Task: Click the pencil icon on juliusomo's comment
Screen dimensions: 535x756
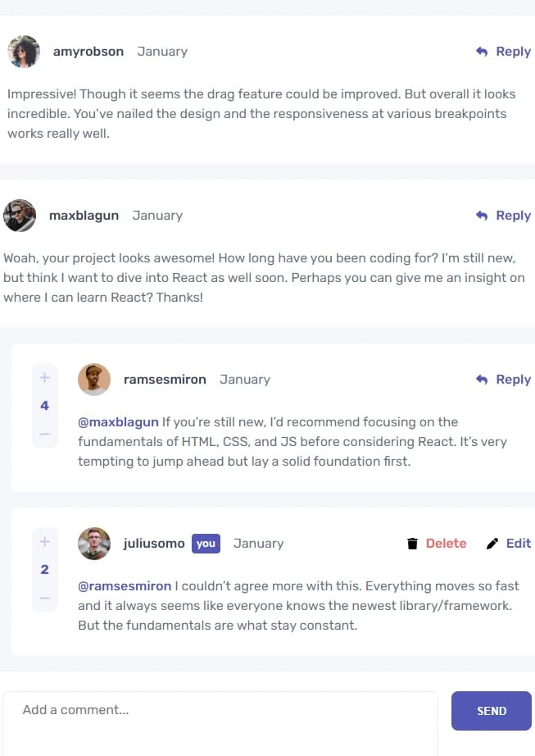Action: coord(492,544)
